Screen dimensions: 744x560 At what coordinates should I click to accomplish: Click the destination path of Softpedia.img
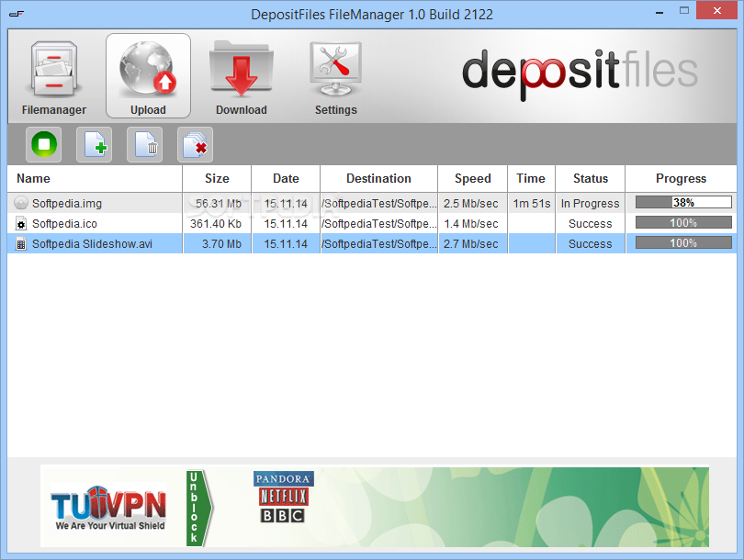378,204
